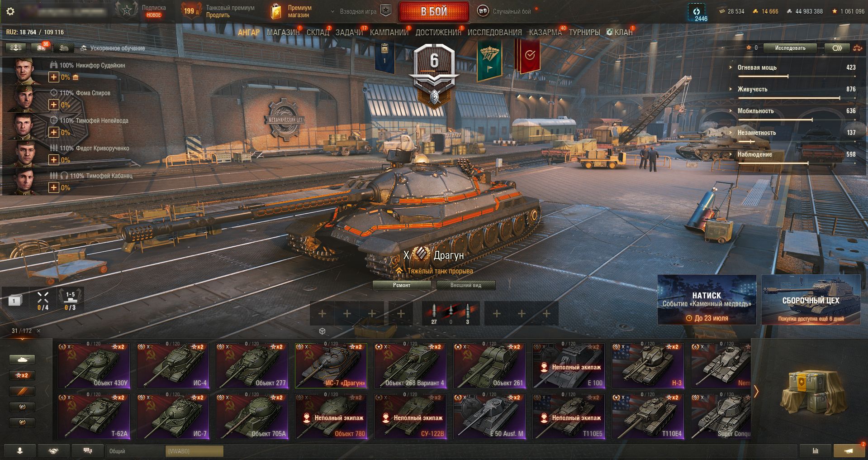Add skill to Никифор Судейкин with plus icon
This screenshot has width=868, height=460.
click(x=53, y=77)
